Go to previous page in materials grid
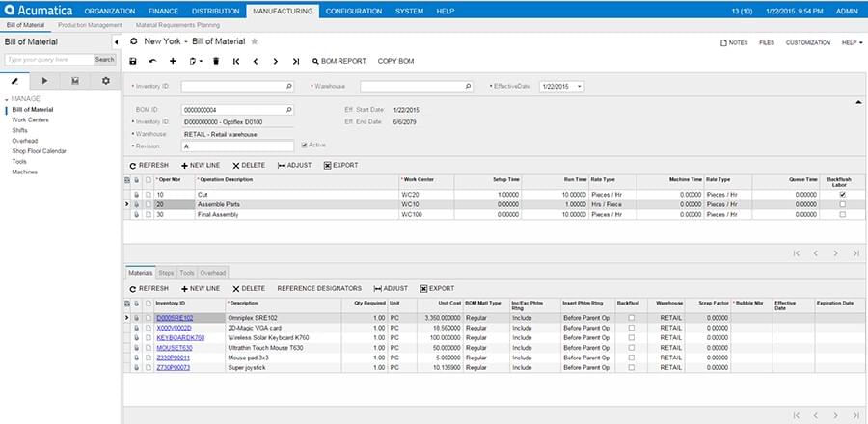The image size is (868, 424). (816, 415)
